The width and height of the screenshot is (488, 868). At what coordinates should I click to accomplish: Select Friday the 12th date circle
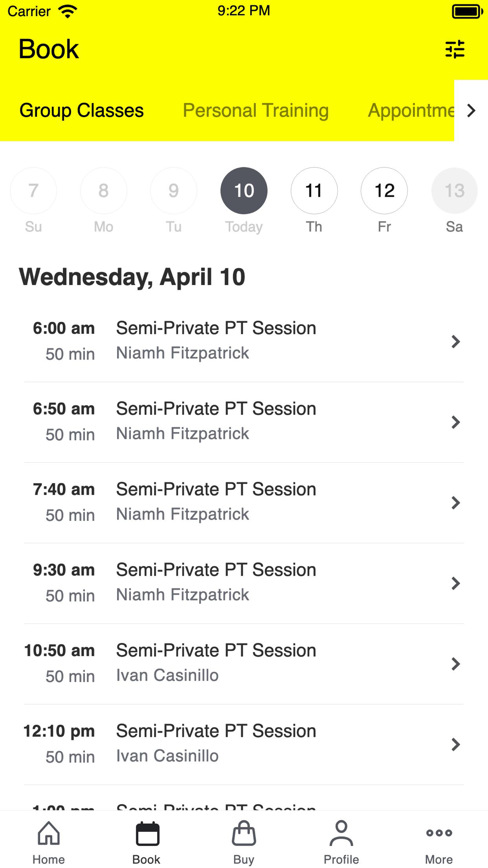(x=384, y=190)
